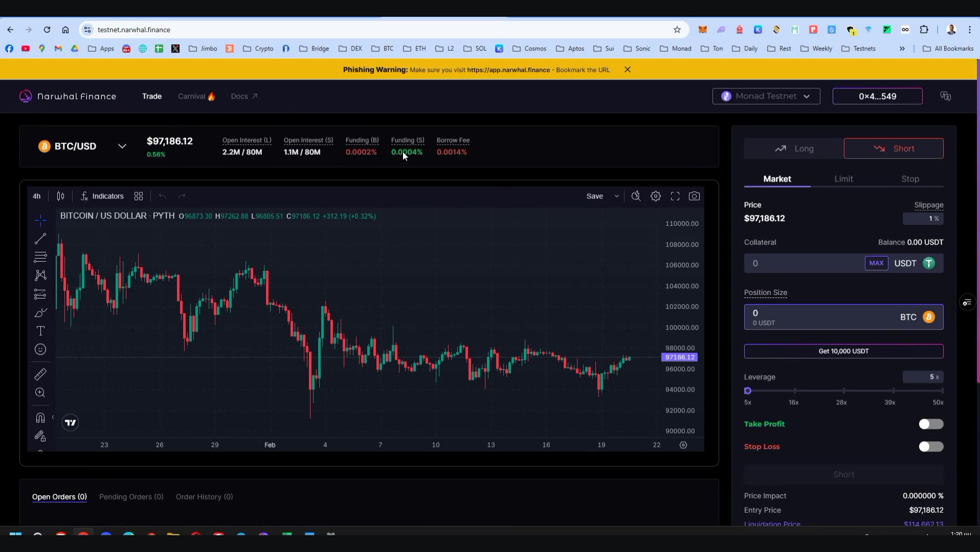This screenshot has height=552, width=980.
Task: Select the trend line drawing tool
Action: tap(40, 239)
